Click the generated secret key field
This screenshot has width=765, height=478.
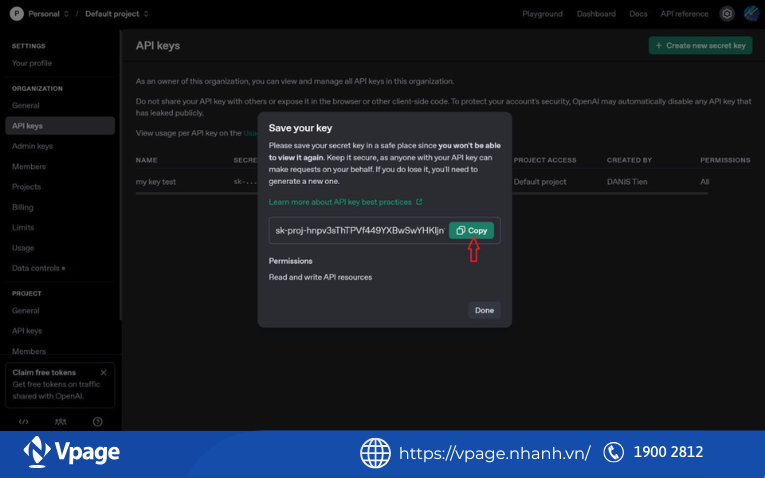359,230
